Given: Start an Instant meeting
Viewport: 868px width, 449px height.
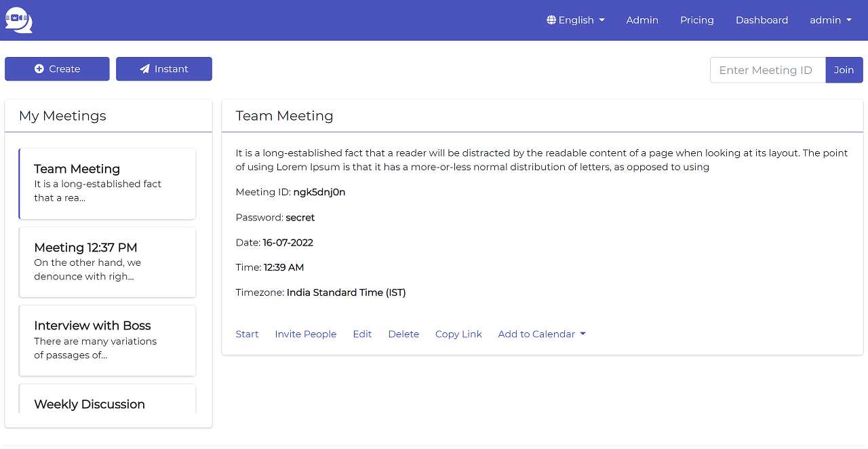Looking at the screenshot, I should click(164, 69).
